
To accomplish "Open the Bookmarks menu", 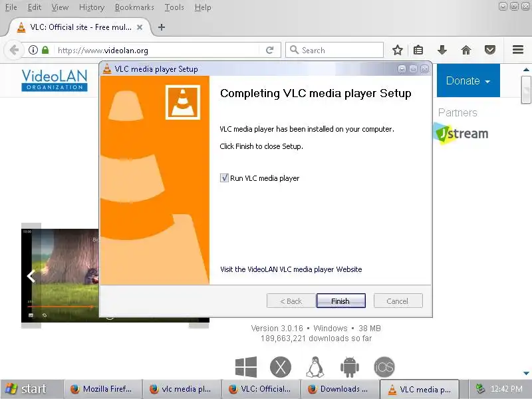I will 134,7.
